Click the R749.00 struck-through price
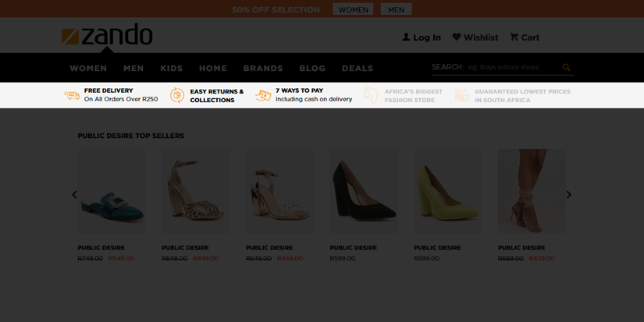 pos(91,258)
